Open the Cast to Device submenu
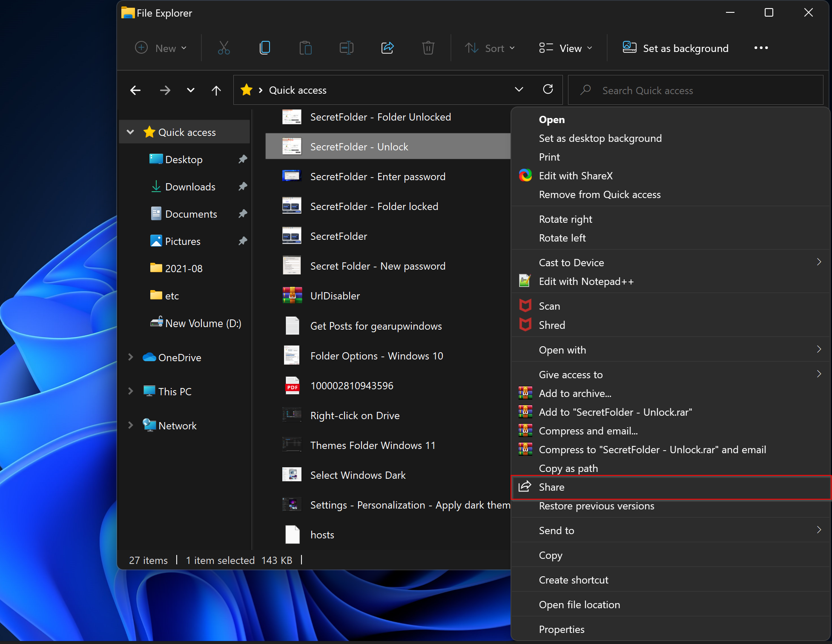 [670, 263]
